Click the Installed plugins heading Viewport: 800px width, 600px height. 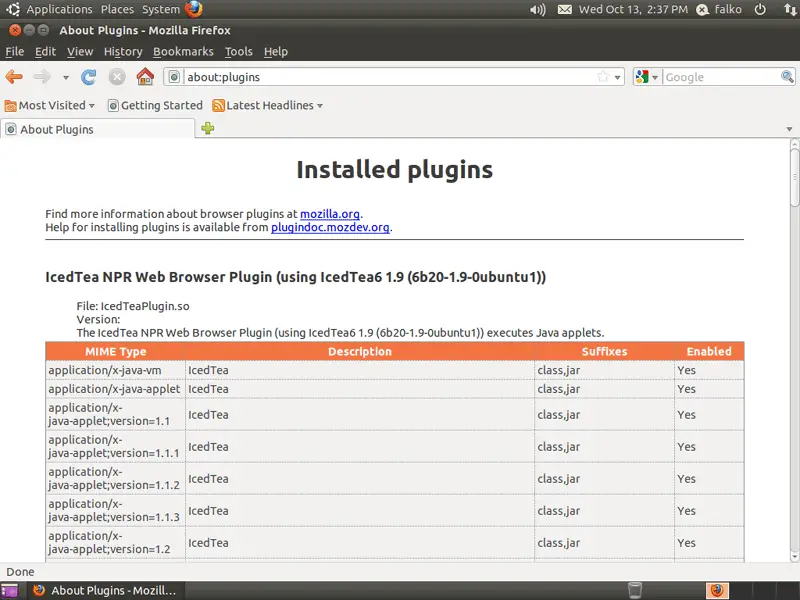point(394,170)
